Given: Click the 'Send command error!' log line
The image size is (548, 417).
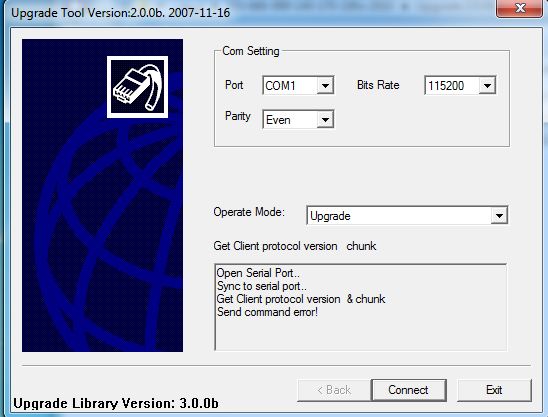Looking at the screenshot, I should click(267, 312).
